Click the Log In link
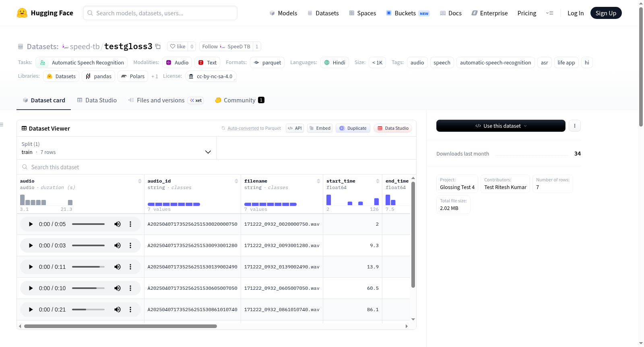Image resolution: width=644 pixels, height=347 pixels. [x=576, y=13]
